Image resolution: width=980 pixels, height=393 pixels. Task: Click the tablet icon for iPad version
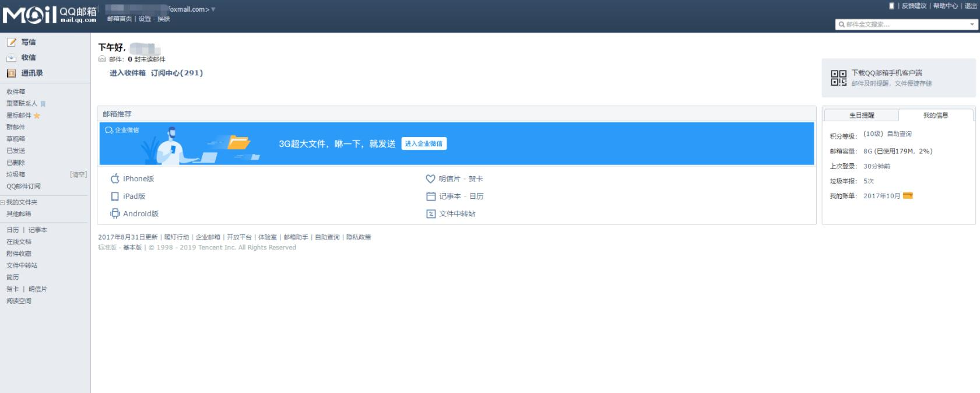[115, 196]
